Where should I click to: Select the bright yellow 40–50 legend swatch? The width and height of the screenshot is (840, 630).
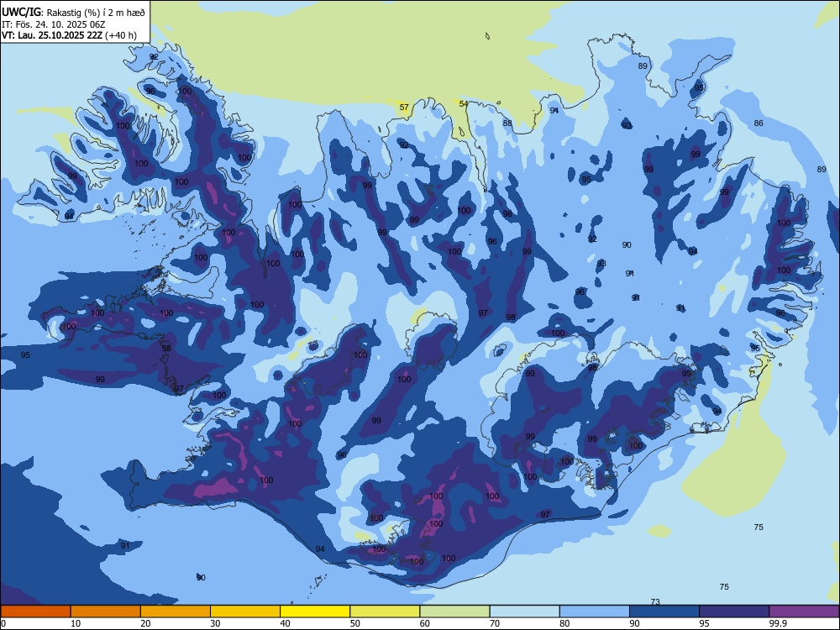click(315, 612)
